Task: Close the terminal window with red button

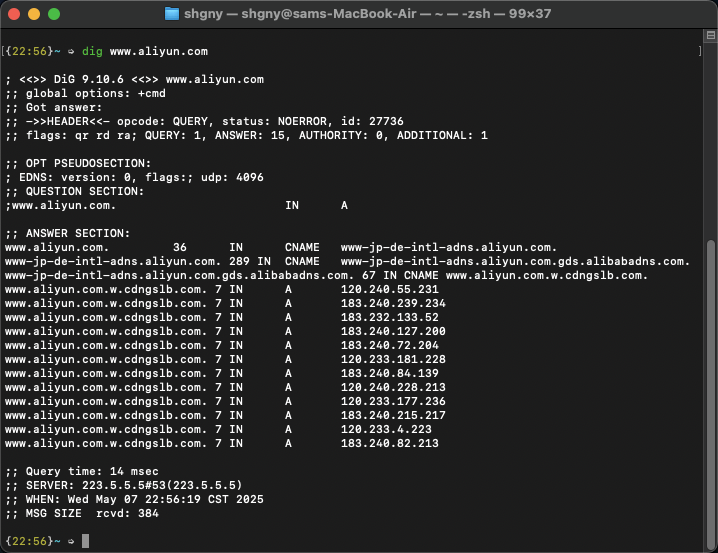Action: pyautogui.click(x=14, y=14)
